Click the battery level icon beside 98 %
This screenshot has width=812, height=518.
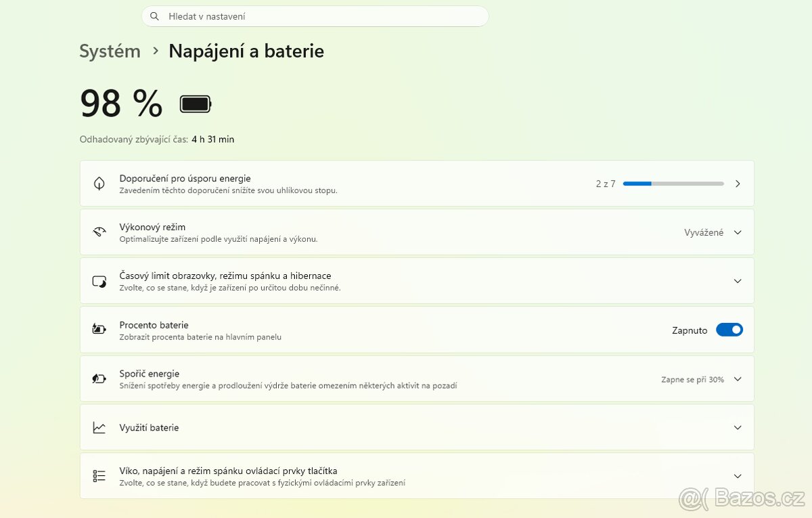196,104
